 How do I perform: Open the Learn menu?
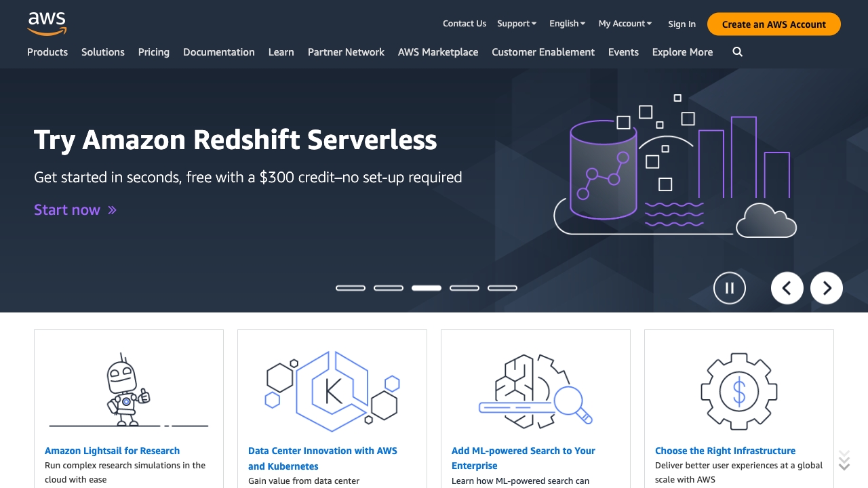(281, 52)
